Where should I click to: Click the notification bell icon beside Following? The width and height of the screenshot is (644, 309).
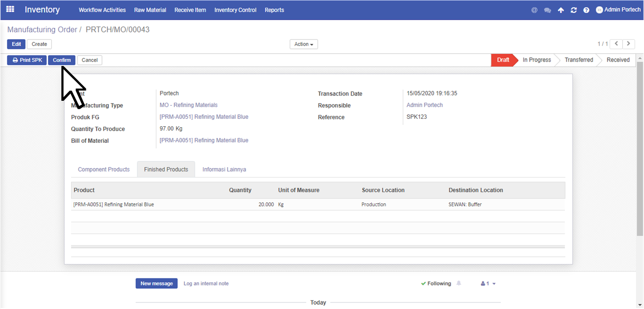(459, 284)
